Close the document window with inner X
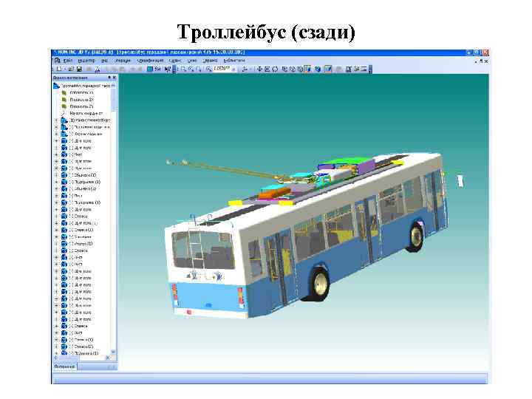 [x=486, y=61]
